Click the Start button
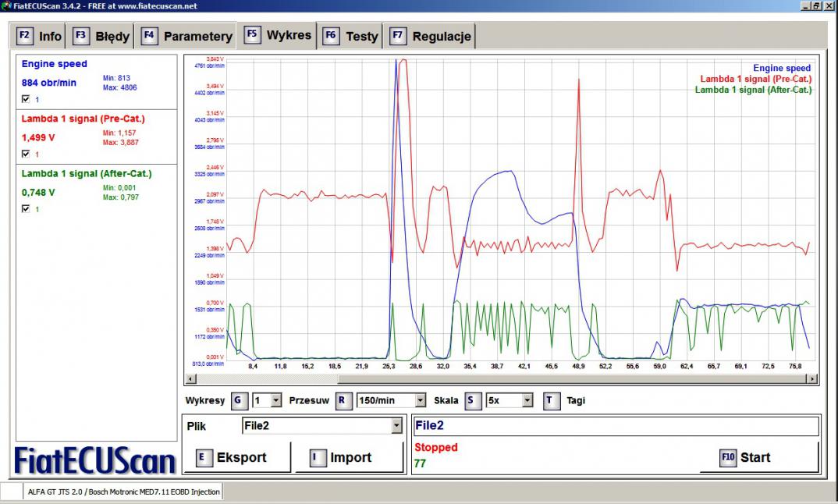 (758, 457)
